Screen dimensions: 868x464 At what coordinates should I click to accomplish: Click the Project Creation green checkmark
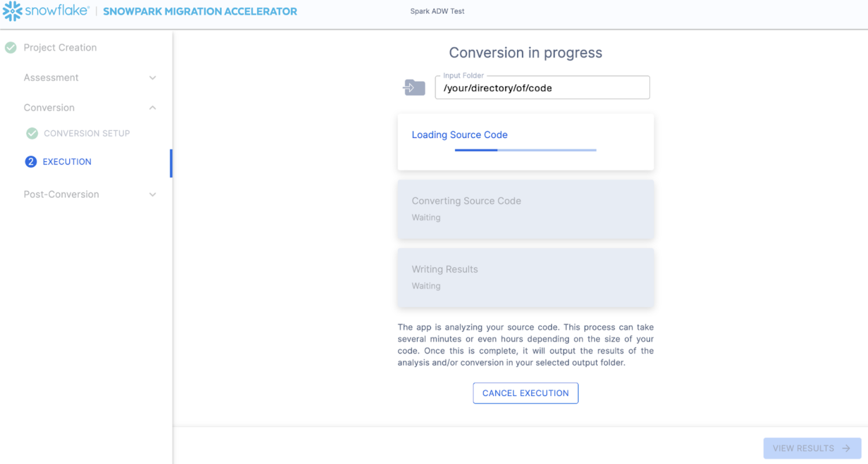tap(11, 48)
